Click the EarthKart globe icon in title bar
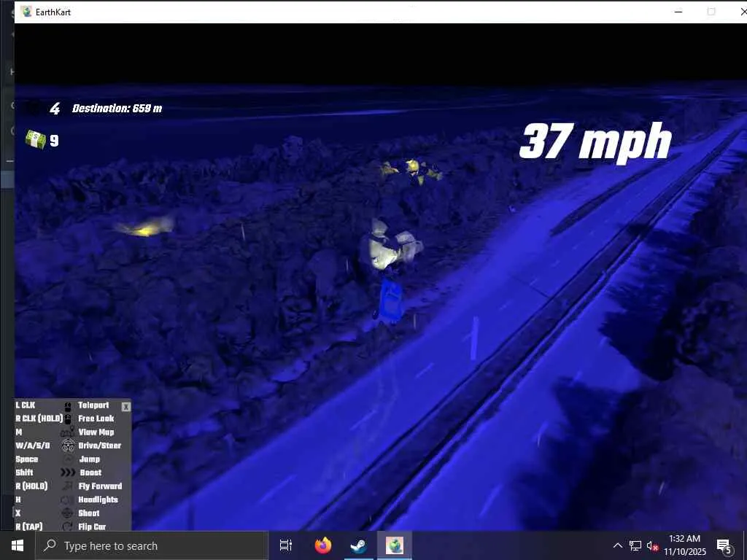This screenshot has width=747, height=560. click(x=27, y=12)
